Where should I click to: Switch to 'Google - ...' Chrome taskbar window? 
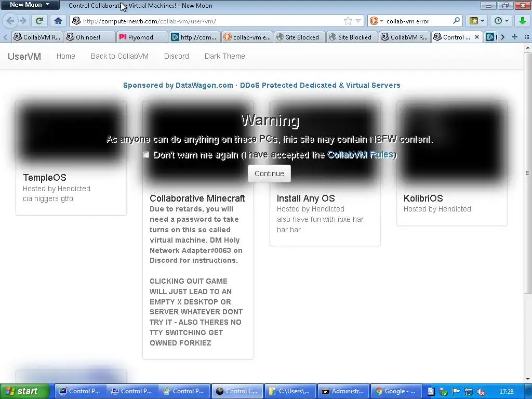[396, 391]
